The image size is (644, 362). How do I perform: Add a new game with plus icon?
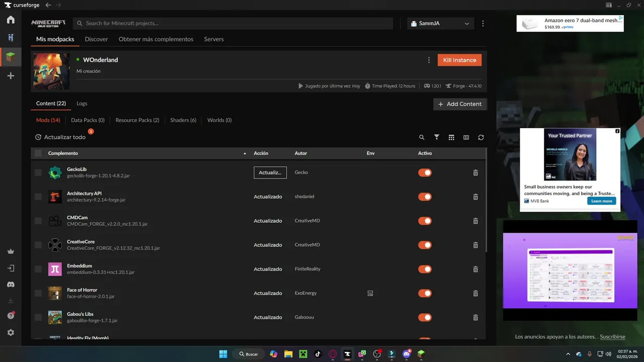(x=11, y=76)
